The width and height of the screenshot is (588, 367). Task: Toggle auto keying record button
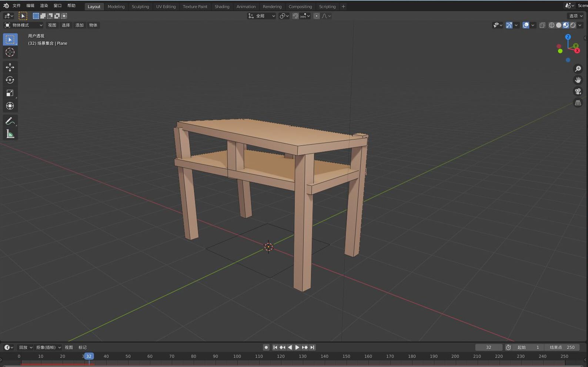266,347
